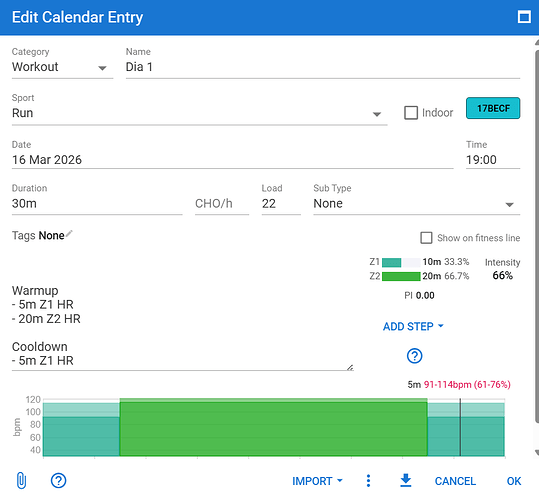Open the IMPORT menu
The width and height of the screenshot is (539, 500).
coord(317,481)
